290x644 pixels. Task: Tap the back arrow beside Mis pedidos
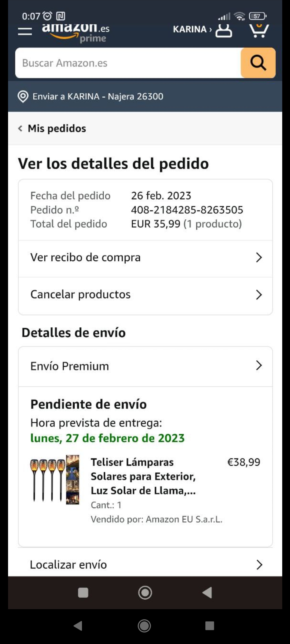coord(20,129)
